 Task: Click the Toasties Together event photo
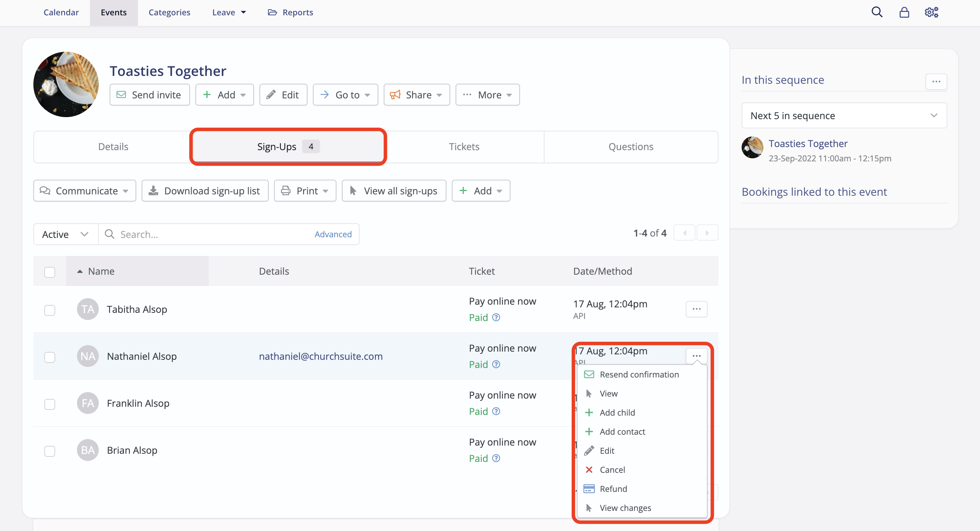pos(66,84)
